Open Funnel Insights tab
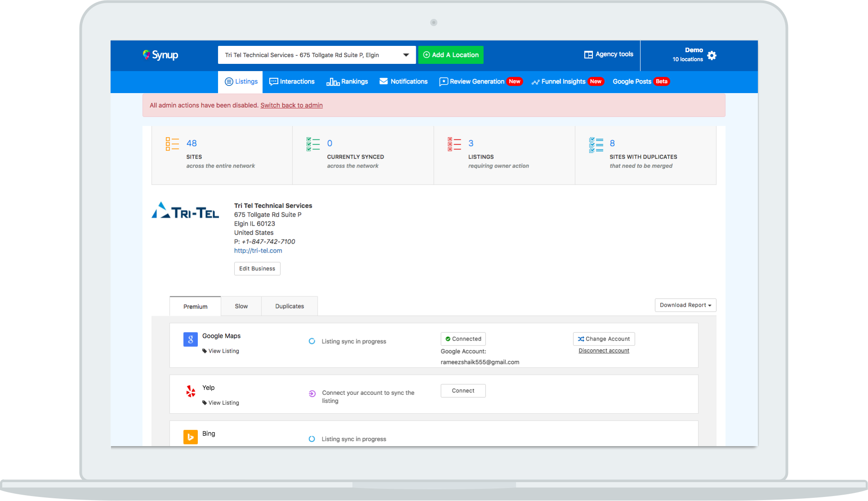The image size is (868, 501). click(568, 81)
